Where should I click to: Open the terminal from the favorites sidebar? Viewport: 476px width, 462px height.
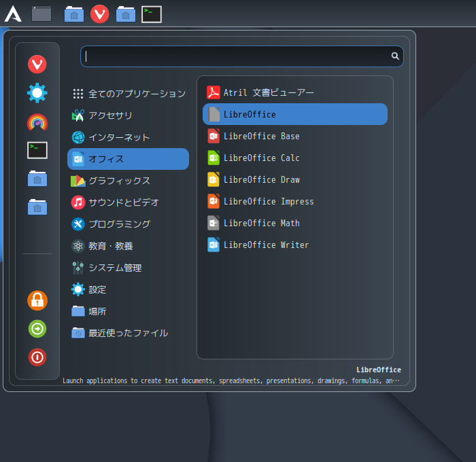tap(37, 150)
